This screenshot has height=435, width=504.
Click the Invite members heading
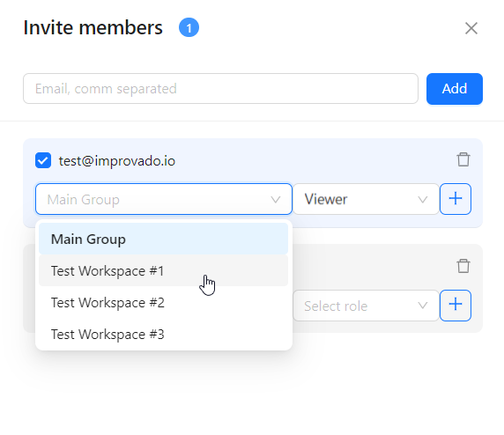(x=93, y=27)
